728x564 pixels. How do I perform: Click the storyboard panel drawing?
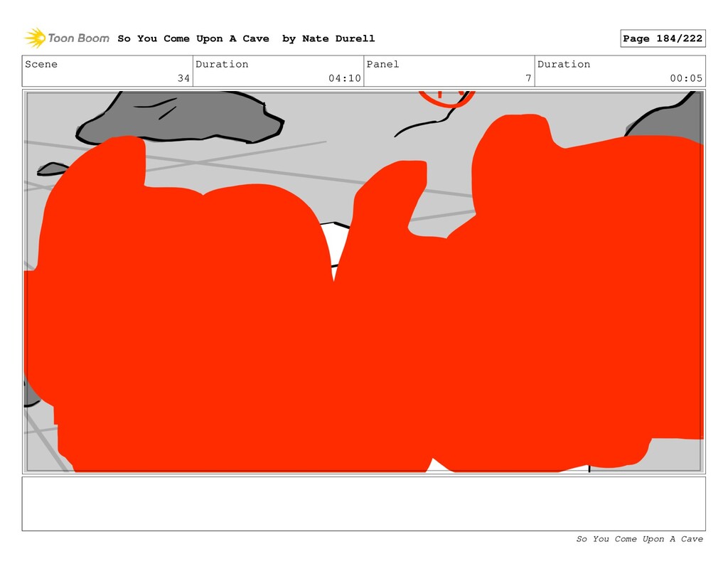pyautogui.click(x=363, y=282)
